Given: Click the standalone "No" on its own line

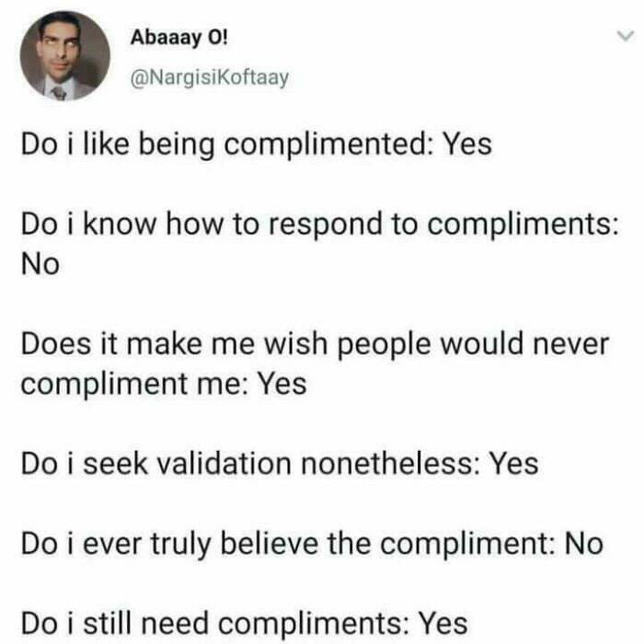Looking at the screenshot, I should [39, 264].
